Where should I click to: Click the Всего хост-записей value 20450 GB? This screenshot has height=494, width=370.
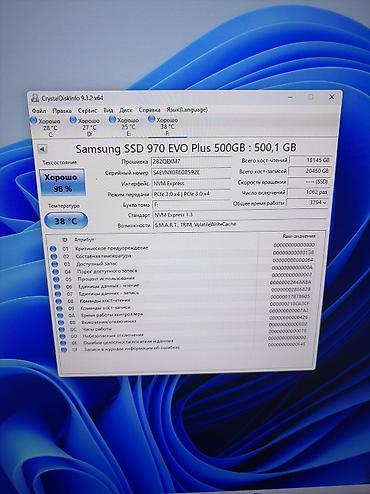point(310,171)
